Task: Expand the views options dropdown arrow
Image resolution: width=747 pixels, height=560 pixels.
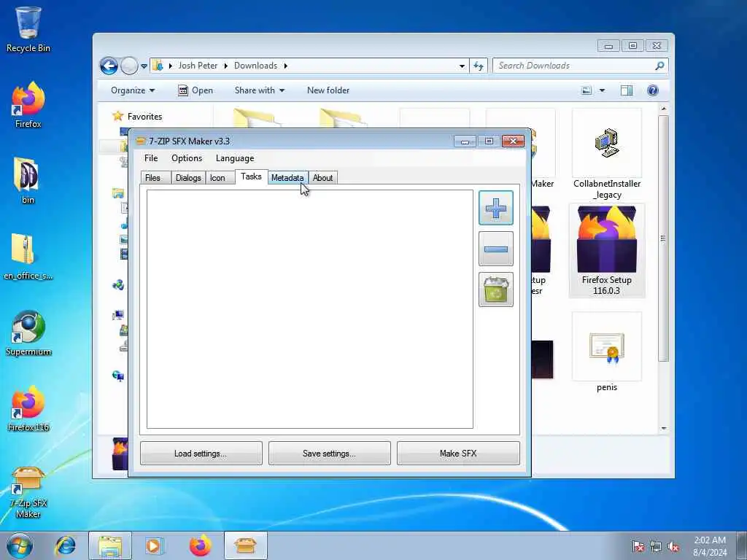Action: pos(602,90)
